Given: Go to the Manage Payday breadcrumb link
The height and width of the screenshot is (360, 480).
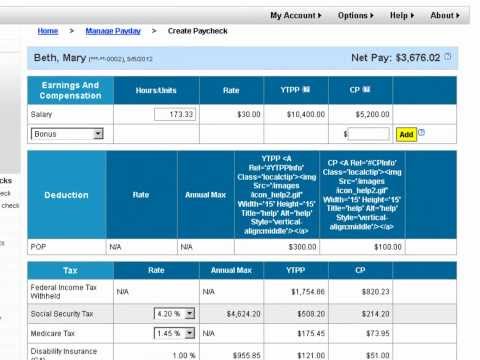Looking at the screenshot, I should [113, 31].
